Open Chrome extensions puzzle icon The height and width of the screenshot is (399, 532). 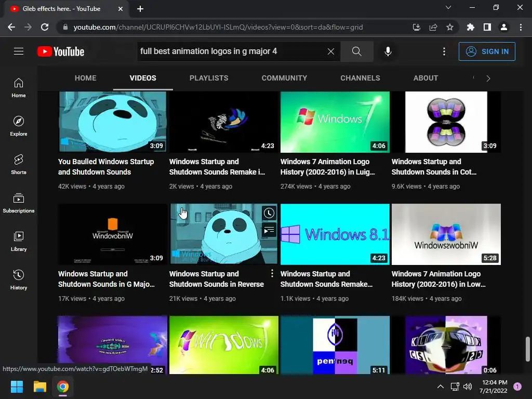(x=470, y=27)
